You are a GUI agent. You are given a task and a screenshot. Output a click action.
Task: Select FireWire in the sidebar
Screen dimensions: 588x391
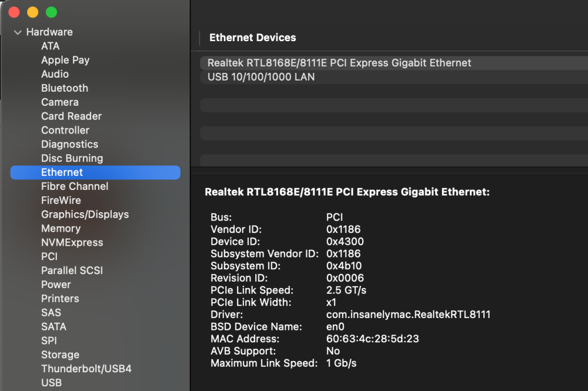[x=61, y=200]
